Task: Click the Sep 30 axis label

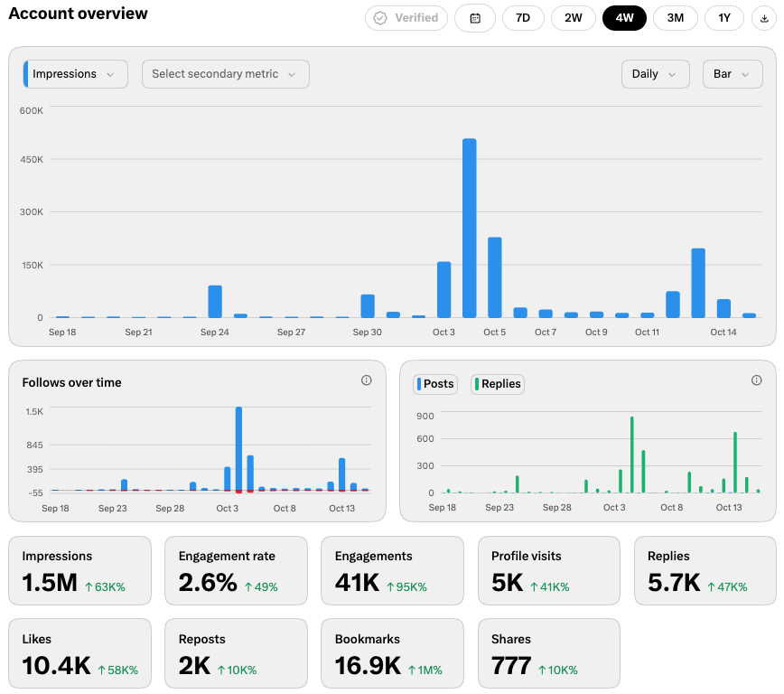Action: 367,333
